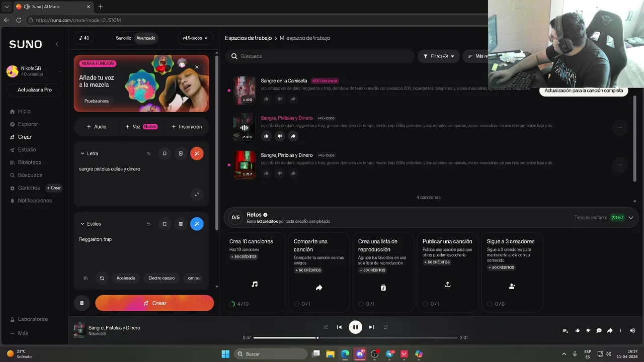This screenshot has height=362, width=644.
Task: Click Prueba ahora on the banner
Action: (x=97, y=101)
